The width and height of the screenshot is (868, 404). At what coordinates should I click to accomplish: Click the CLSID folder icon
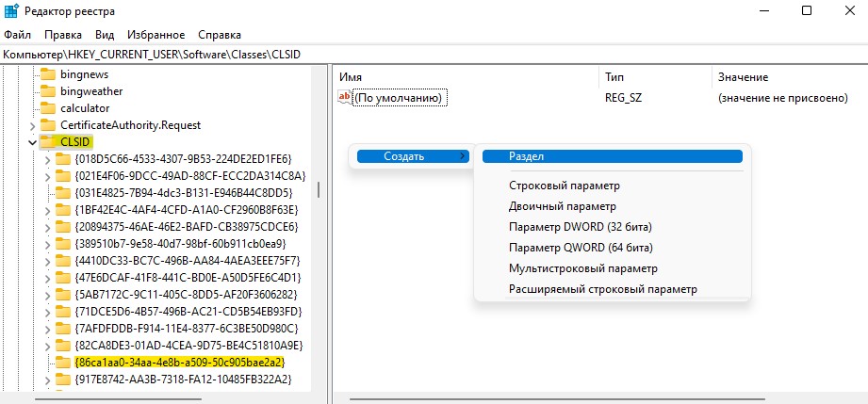[49, 141]
